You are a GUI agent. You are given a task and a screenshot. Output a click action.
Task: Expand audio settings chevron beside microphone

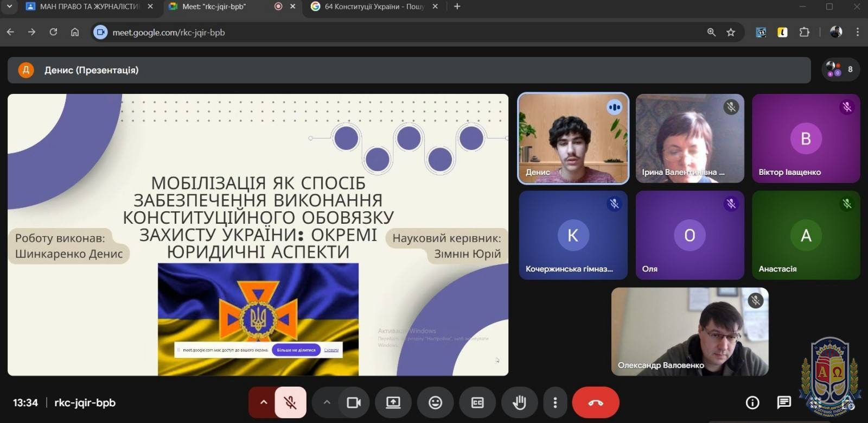coord(264,402)
